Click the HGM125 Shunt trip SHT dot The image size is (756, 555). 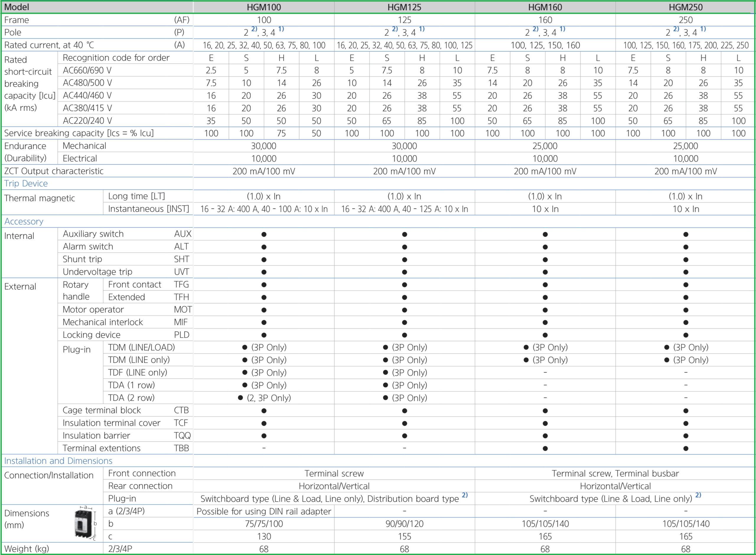pyautogui.click(x=404, y=259)
